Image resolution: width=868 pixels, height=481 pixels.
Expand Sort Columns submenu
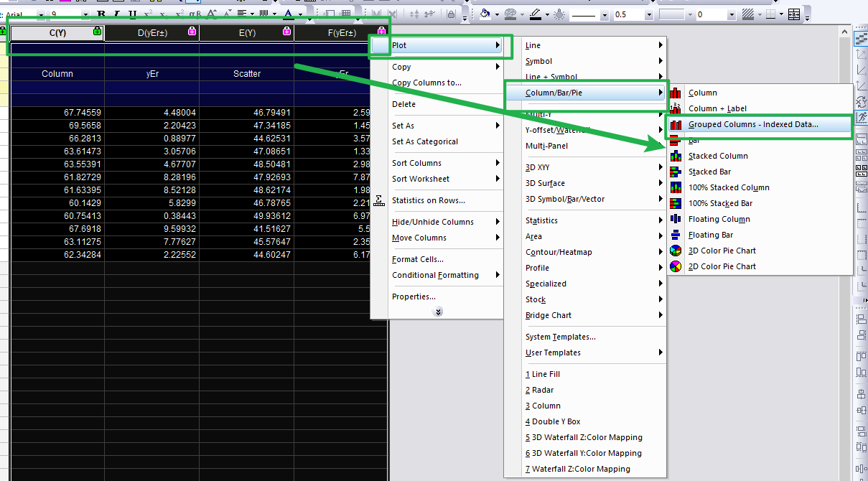pos(437,163)
